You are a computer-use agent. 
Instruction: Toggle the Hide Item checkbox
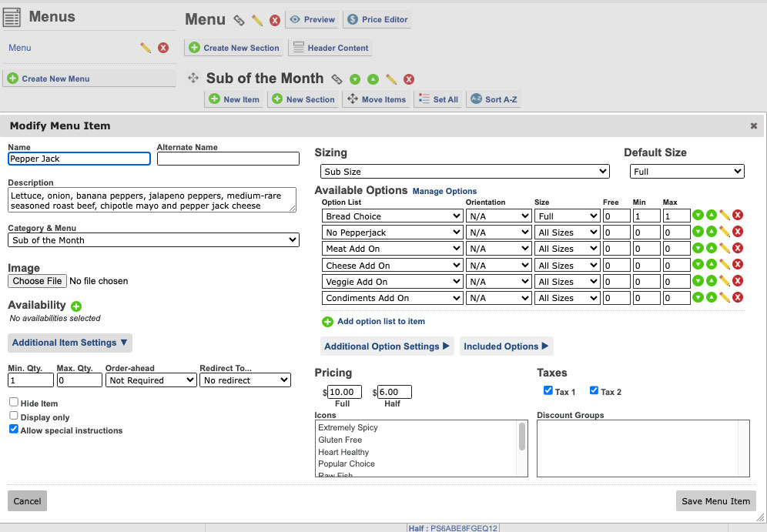pos(14,402)
